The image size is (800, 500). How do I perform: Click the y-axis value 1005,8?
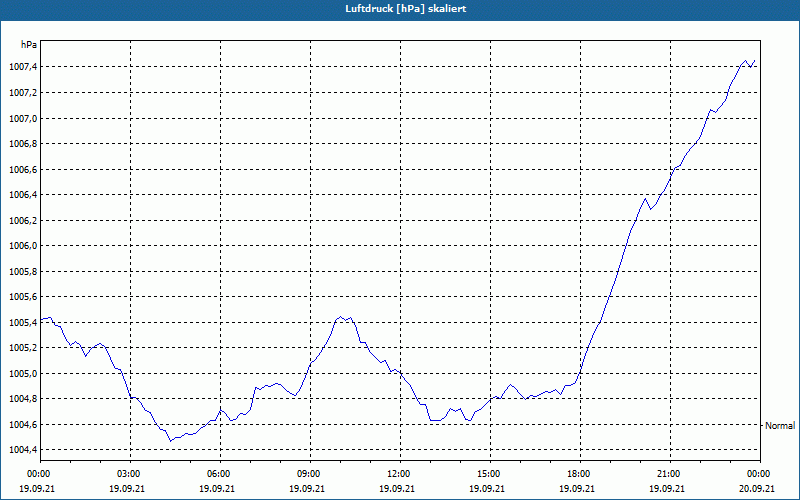pyautogui.click(x=22, y=271)
